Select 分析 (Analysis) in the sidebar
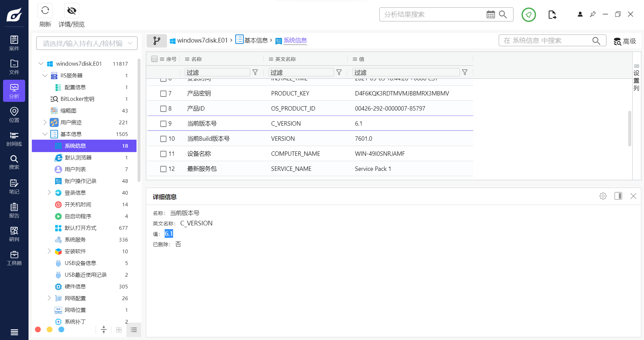This screenshot has width=644, height=340. click(14, 91)
